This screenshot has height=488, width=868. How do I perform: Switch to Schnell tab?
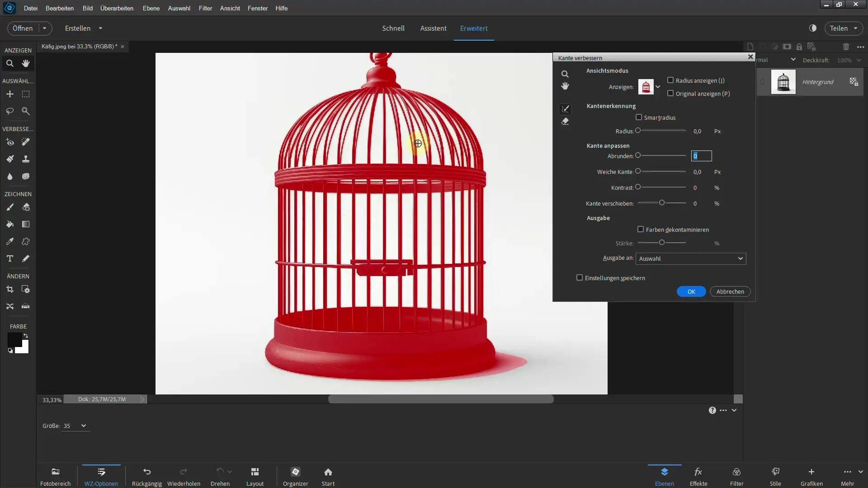(394, 28)
